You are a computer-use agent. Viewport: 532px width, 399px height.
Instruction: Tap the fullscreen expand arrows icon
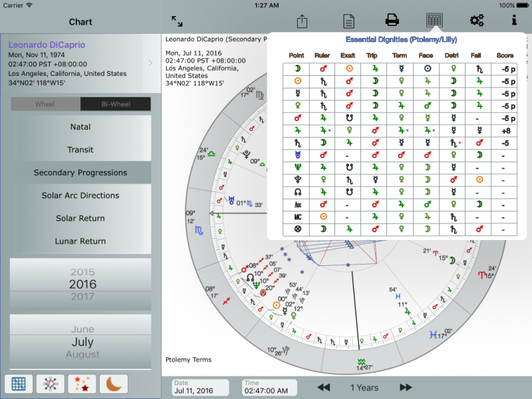click(x=177, y=21)
